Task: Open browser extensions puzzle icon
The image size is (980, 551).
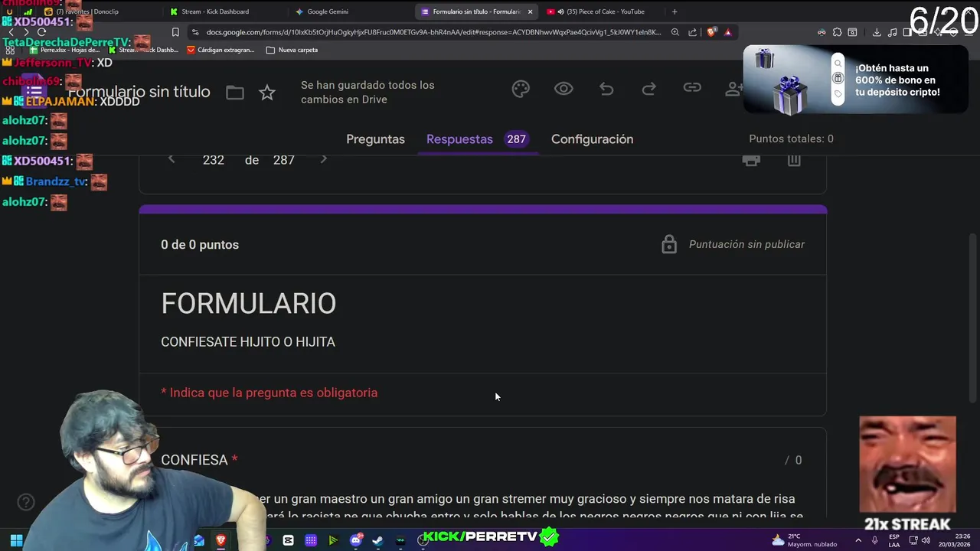Action: pyautogui.click(x=837, y=32)
